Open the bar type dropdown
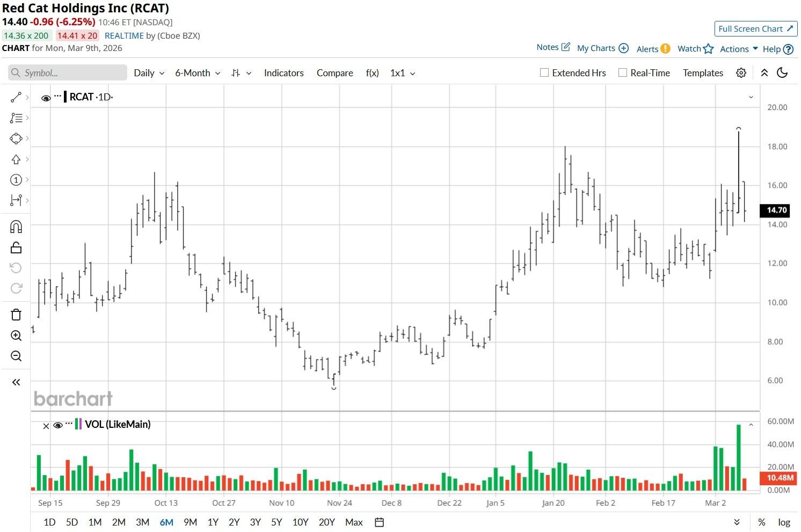The width and height of the screenshot is (801, 532). pyautogui.click(x=241, y=73)
